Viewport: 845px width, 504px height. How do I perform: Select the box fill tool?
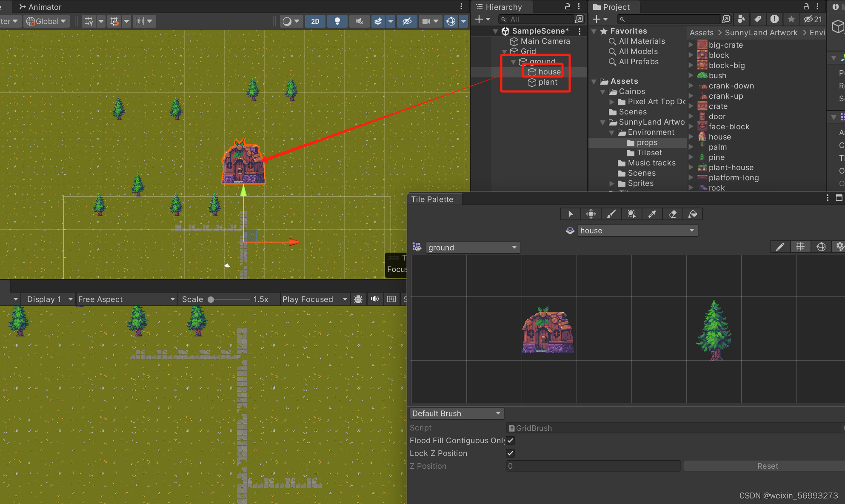631,214
